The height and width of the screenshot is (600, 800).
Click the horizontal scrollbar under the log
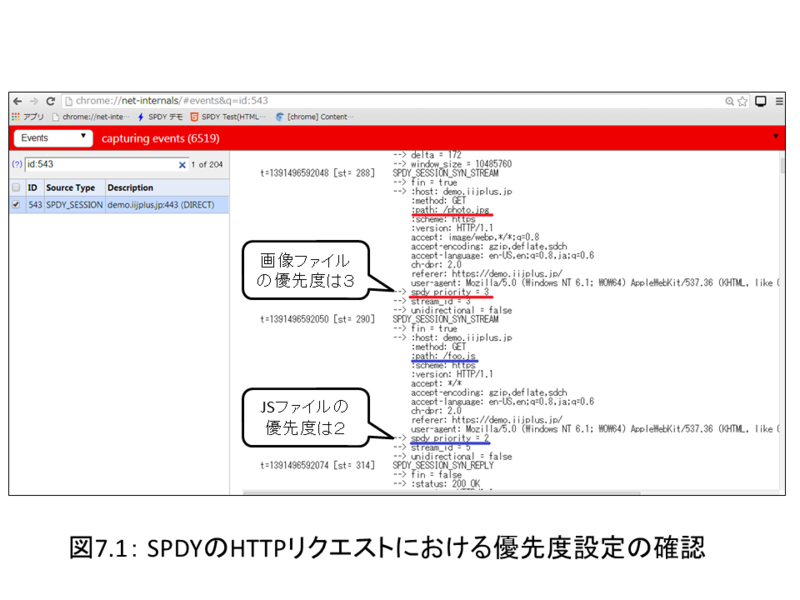coord(441,493)
